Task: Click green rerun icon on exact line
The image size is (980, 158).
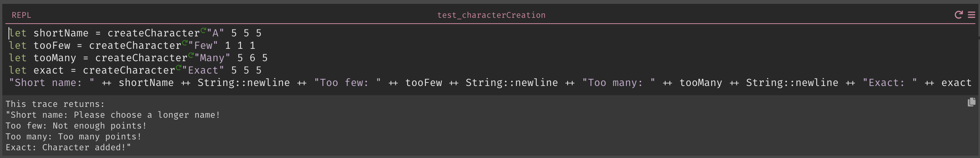Action: (x=179, y=67)
